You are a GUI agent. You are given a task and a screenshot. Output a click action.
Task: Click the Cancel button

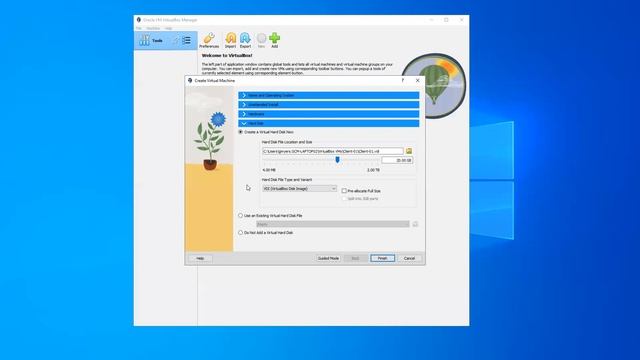(409, 258)
